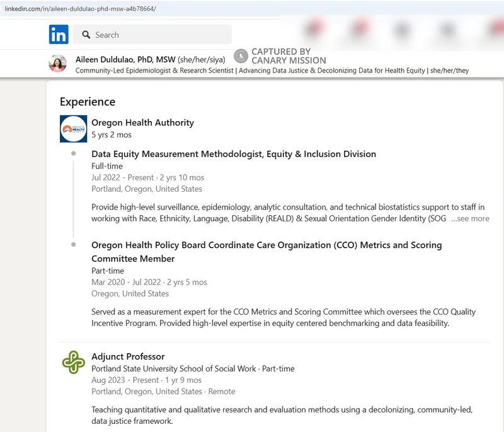Click the timeline bullet beside Data Equity role
Image resolution: width=504 pixels, height=432 pixels.
[74, 154]
